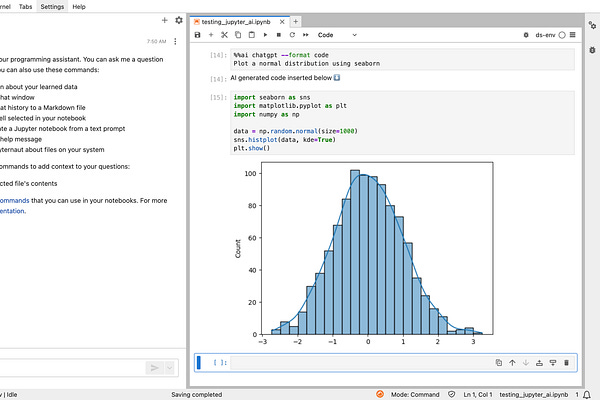
Task: Start a new chat with plus button
Action: (165, 20)
